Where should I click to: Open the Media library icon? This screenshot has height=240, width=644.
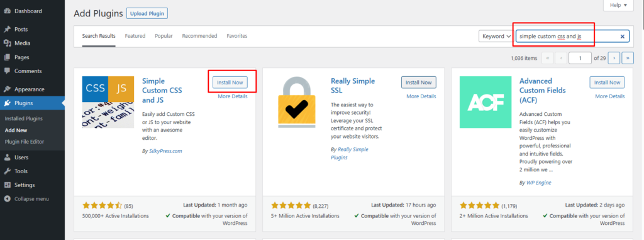click(7, 43)
